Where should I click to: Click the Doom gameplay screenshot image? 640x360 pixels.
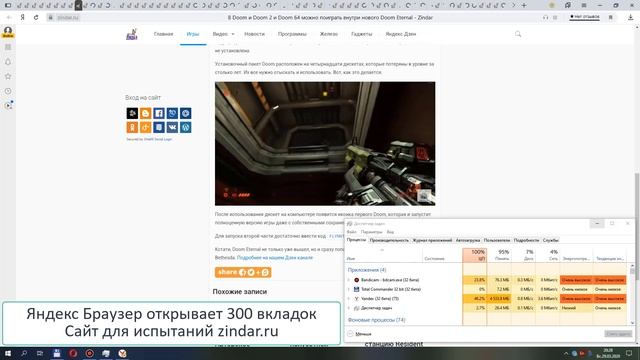point(325,144)
